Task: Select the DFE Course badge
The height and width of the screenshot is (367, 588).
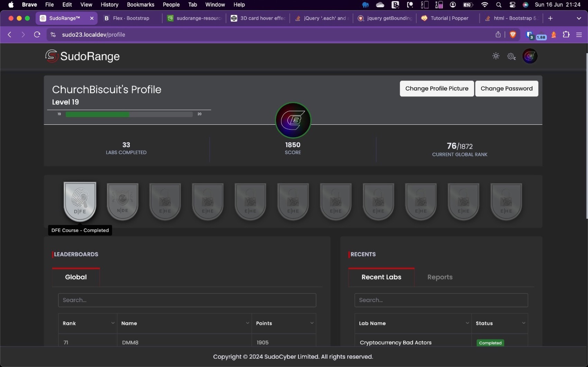Action: pyautogui.click(x=80, y=202)
